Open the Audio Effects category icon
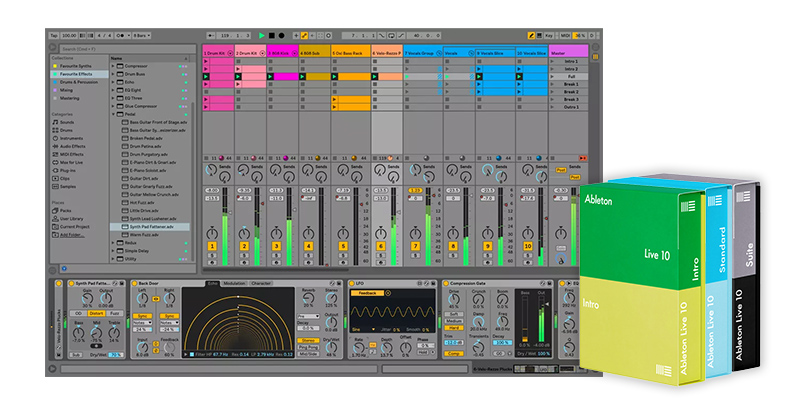This screenshot has height=400, width=800. click(x=56, y=146)
